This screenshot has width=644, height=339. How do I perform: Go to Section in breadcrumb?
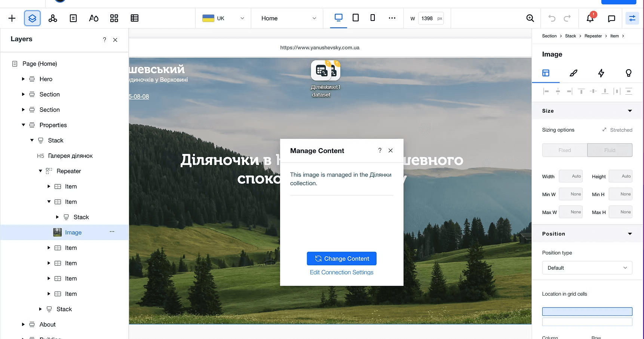549,36
